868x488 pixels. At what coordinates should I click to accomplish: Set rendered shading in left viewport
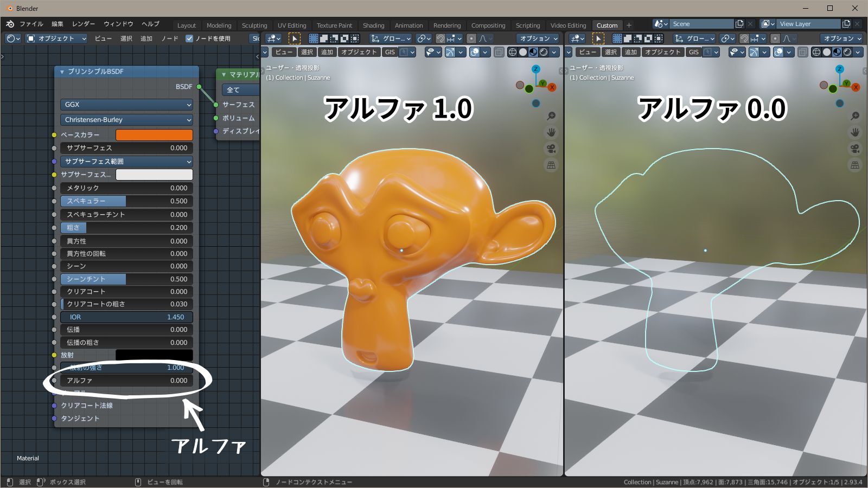[x=544, y=52]
